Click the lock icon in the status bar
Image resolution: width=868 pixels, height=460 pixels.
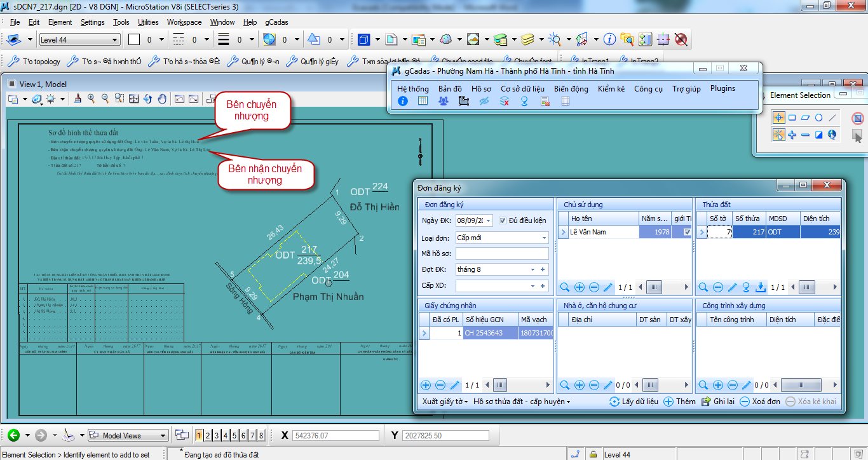click(x=592, y=454)
